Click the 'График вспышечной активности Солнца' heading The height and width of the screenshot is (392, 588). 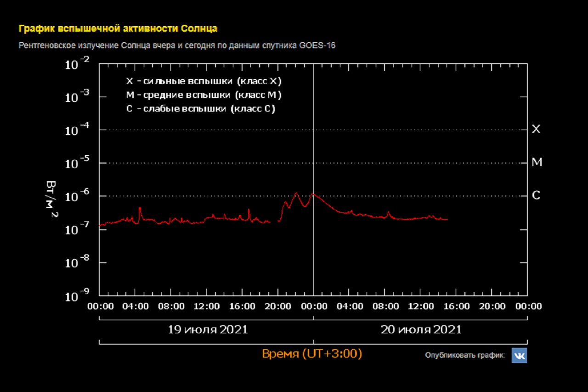click(x=118, y=28)
